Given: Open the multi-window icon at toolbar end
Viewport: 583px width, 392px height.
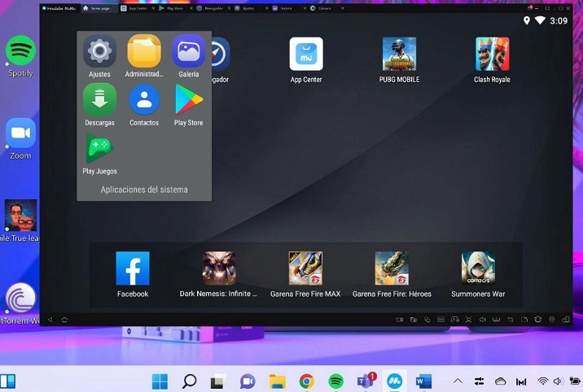Looking at the screenshot, I should click(566, 320).
